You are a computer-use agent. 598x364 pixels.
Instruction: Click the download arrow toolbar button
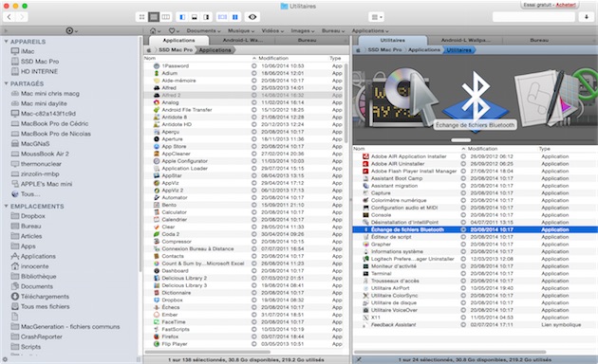(587, 17)
